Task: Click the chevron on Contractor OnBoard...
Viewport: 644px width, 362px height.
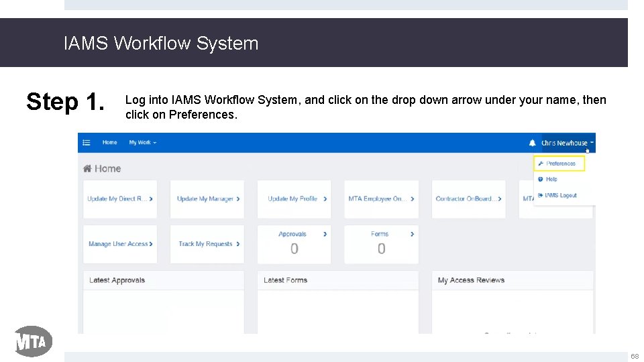Action: [x=499, y=198]
